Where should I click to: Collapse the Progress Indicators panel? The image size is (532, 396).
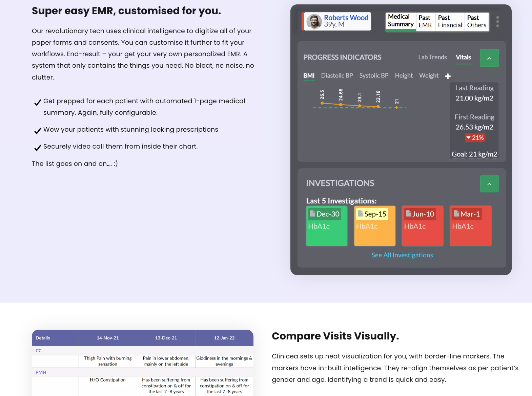(x=489, y=58)
